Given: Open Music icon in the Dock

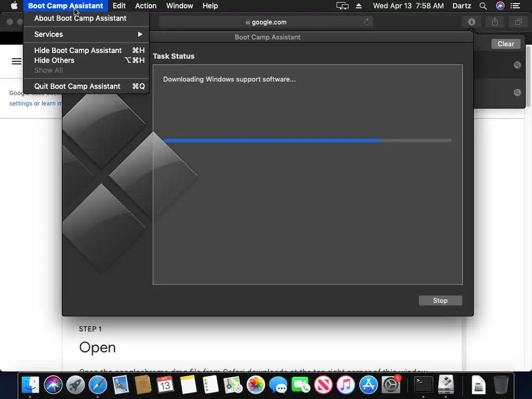Looking at the screenshot, I should click(x=345, y=385).
